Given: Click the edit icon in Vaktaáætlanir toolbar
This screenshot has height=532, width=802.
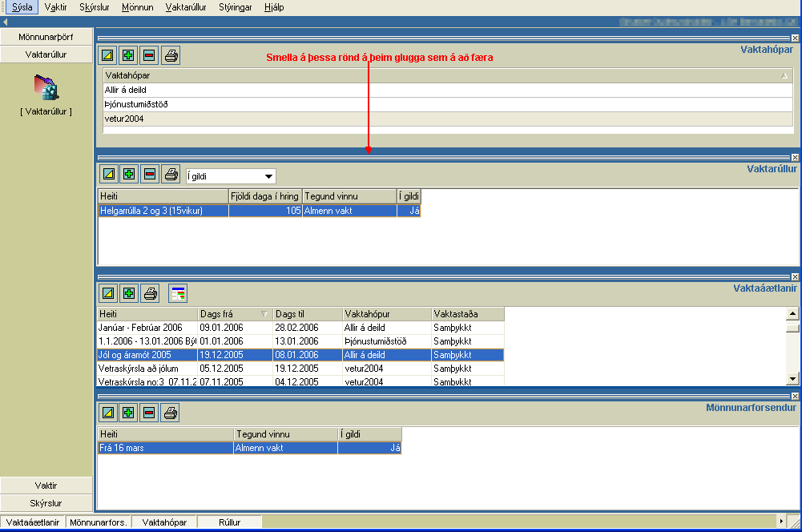Looking at the screenshot, I should click(108, 293).
